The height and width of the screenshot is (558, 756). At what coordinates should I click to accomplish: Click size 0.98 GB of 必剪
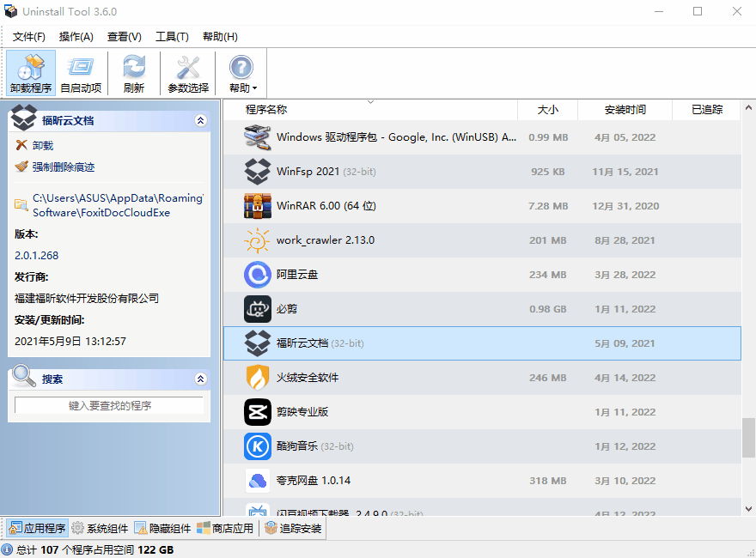548,309
